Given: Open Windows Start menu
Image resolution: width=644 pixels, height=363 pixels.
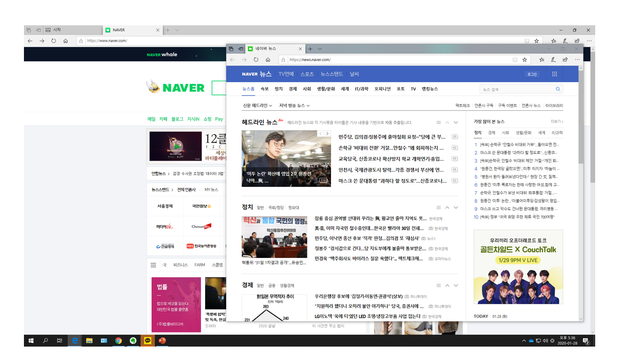Looking at the screenshot, I should pos(31,340).
